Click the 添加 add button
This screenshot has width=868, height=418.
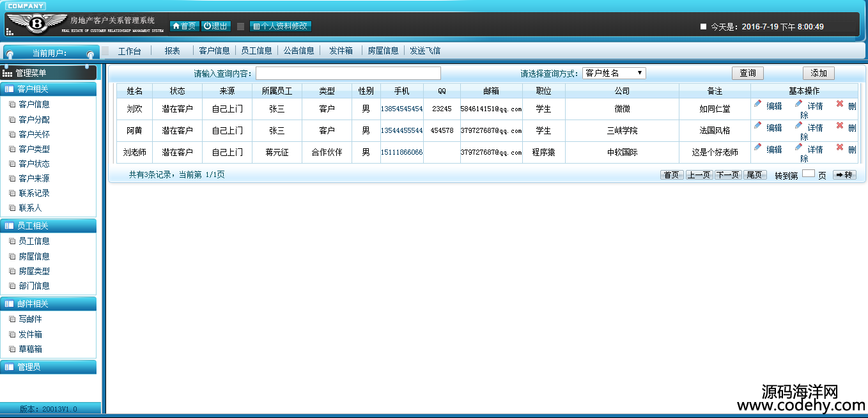point(819,74)
